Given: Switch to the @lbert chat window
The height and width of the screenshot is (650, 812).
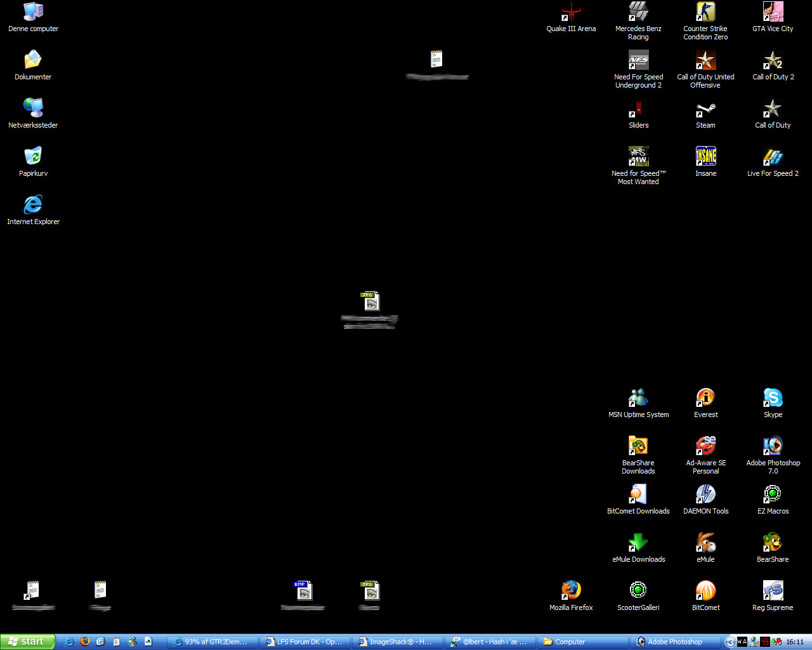Looking at the screenshot, I should [x=491, y=642].
